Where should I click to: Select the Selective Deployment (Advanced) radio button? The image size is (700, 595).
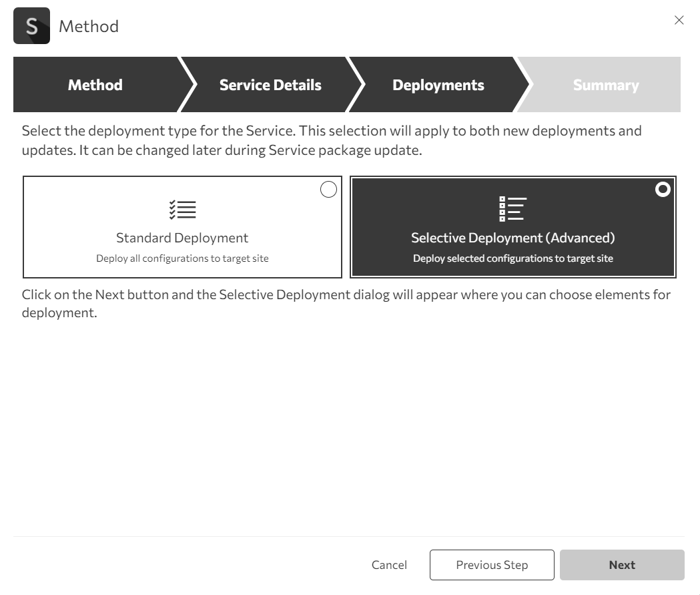tap(663, 190)
